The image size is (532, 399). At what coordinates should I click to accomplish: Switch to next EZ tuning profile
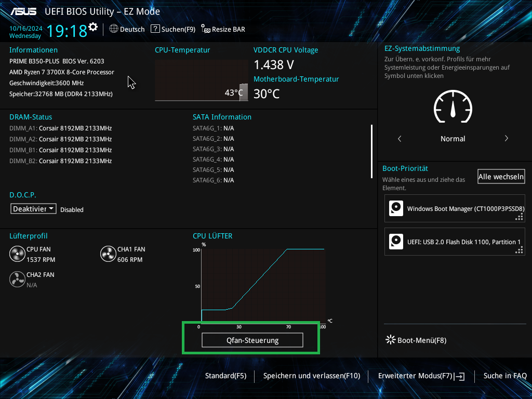(x=506, y=138)
